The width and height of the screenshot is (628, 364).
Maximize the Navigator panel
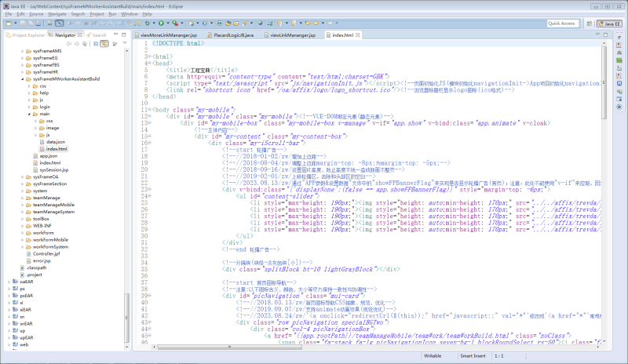(x=124, y=35)
